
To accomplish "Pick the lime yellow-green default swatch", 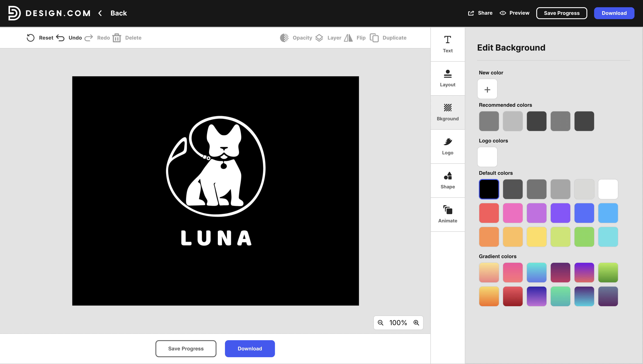I will pos(560,237).
